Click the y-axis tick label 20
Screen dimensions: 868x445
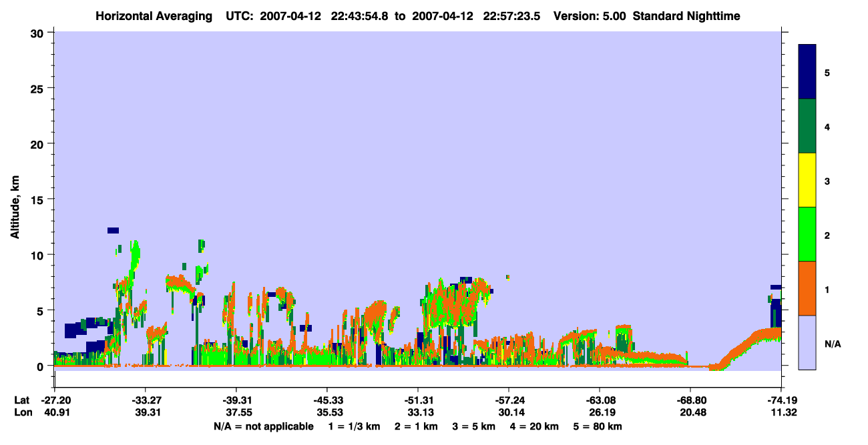coord(39,143)
